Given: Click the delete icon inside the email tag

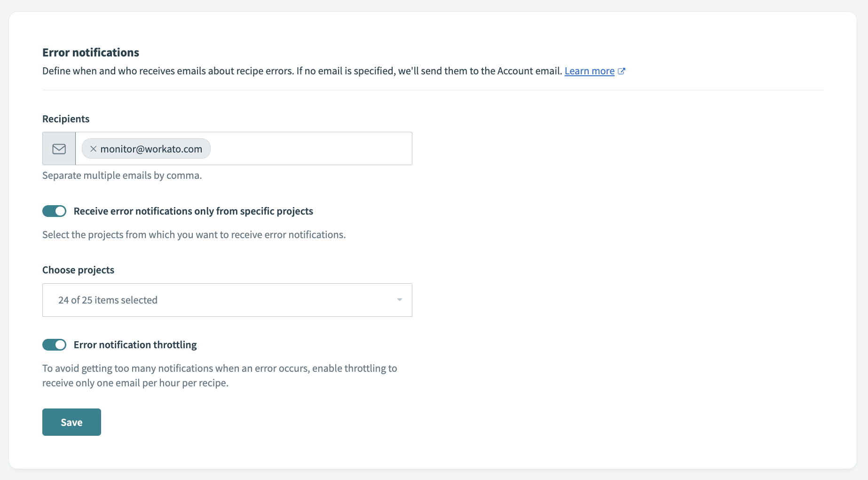Looking at the screenshot, I should pyautogui.click(x=93, y=148).
